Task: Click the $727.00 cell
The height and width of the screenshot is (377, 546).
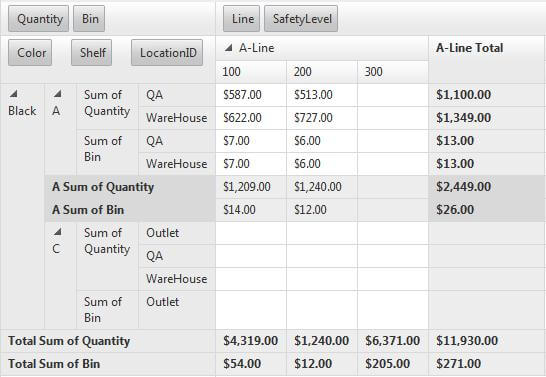Action: tap(322, 118)
